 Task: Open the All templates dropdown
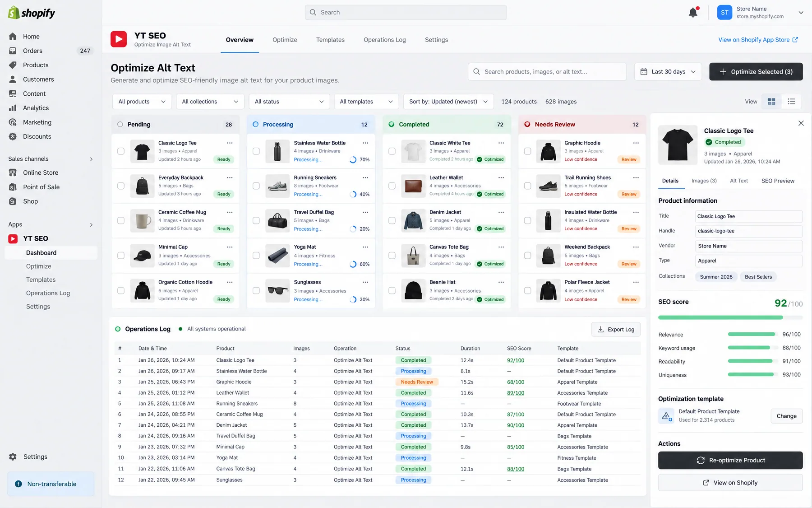(x=366, y=102)
